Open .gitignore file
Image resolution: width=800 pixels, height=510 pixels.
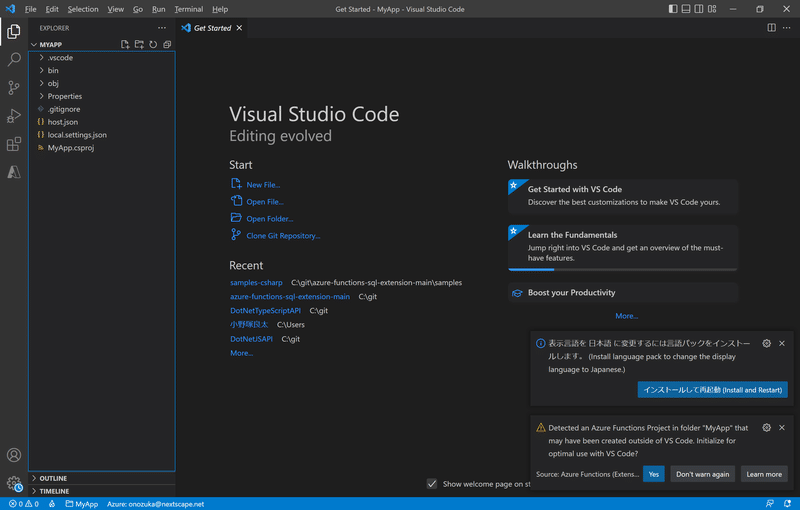(x=102, y=109)
